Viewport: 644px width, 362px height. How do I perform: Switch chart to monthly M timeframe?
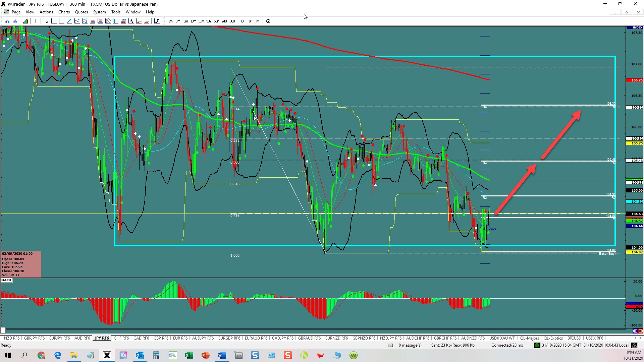pos(258,21)
